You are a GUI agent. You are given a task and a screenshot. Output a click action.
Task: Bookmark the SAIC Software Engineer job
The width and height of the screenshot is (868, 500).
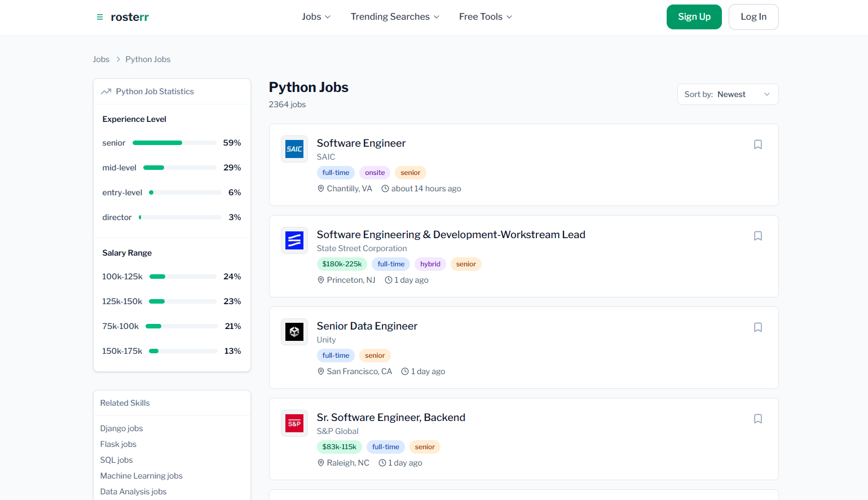click(x=758, y=144)
